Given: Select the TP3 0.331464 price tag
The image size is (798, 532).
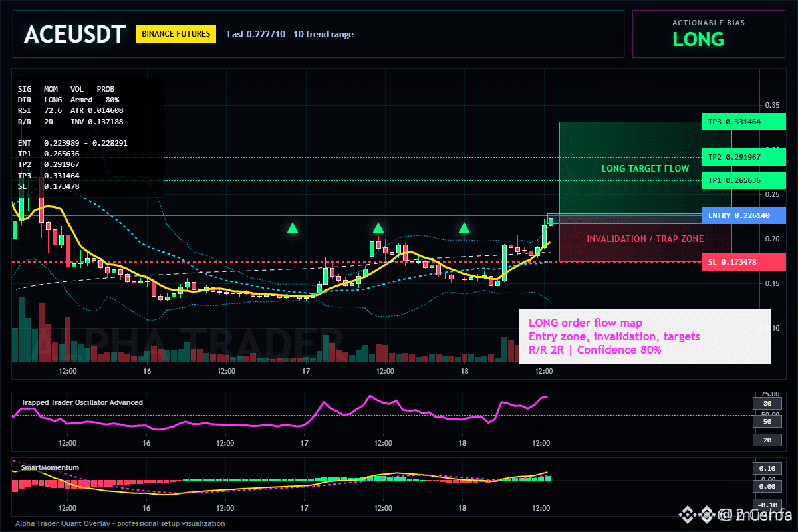Looking at the screenshot, I should point(743,122).
